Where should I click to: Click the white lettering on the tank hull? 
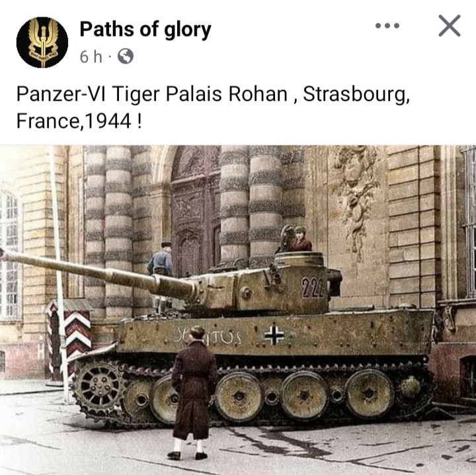pyautogui.click(x=208, y=335)
